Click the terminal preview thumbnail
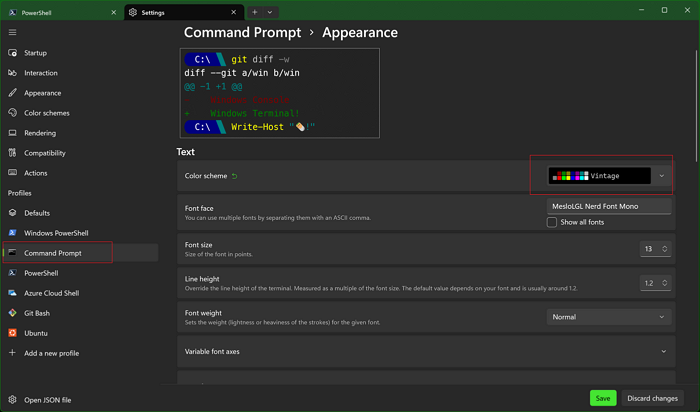This screenshot has height=412, width=700. [280, 93]
